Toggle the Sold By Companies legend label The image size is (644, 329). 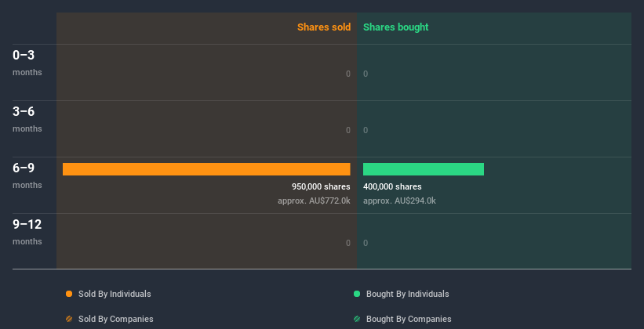116,319
